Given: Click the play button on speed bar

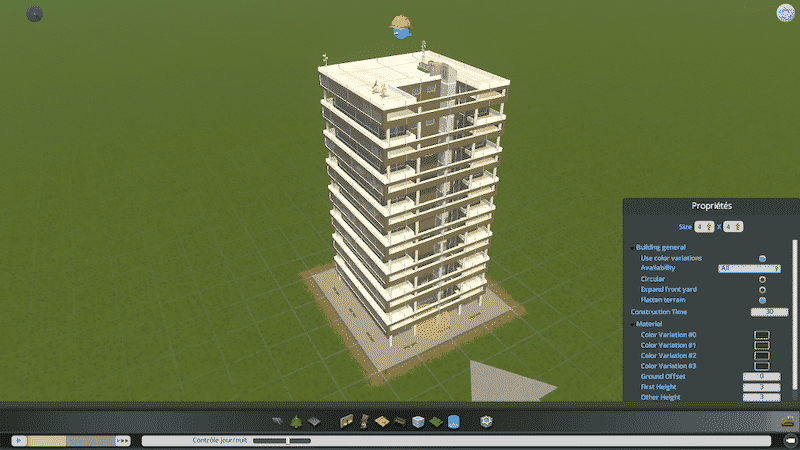Looking at the screenshot, I should (18, 440).
